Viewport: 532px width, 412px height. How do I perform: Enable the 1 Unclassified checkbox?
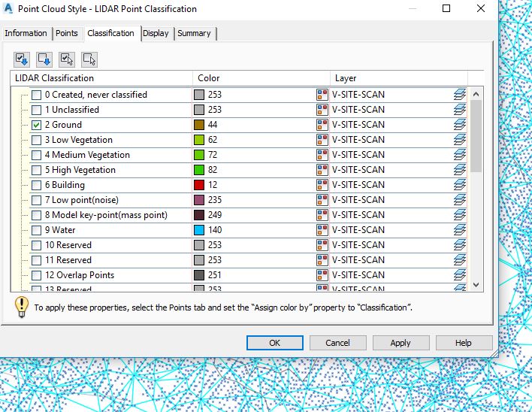pos(36,110)
